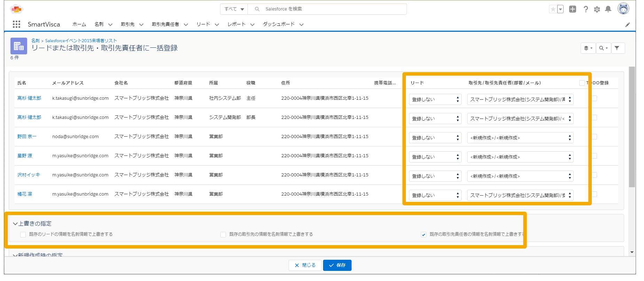The width and height of the screenshot is (644, 281).
Task: Click the favorites star icon
Action: click(x=553, y=9)
